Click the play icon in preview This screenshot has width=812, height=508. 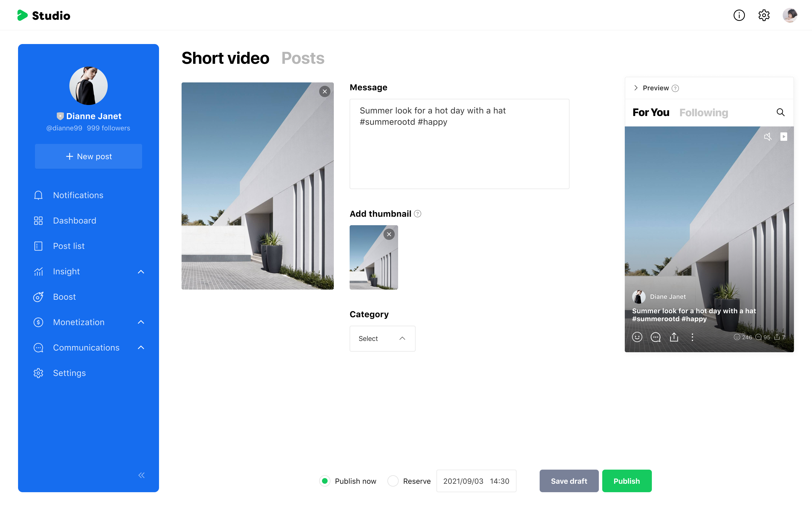[784, 137]
